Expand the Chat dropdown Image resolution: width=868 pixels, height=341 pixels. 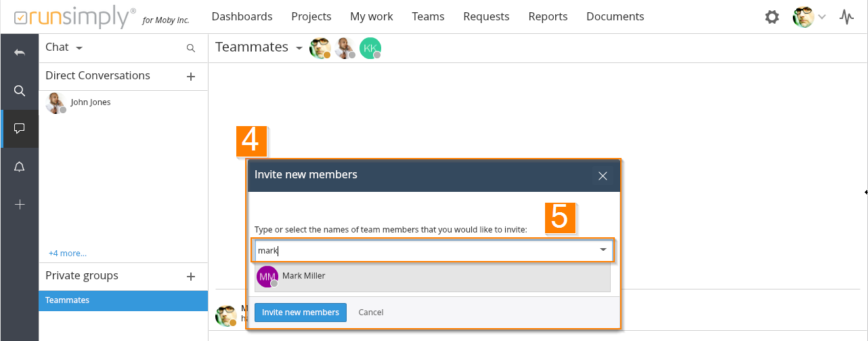tap(79, 48)
